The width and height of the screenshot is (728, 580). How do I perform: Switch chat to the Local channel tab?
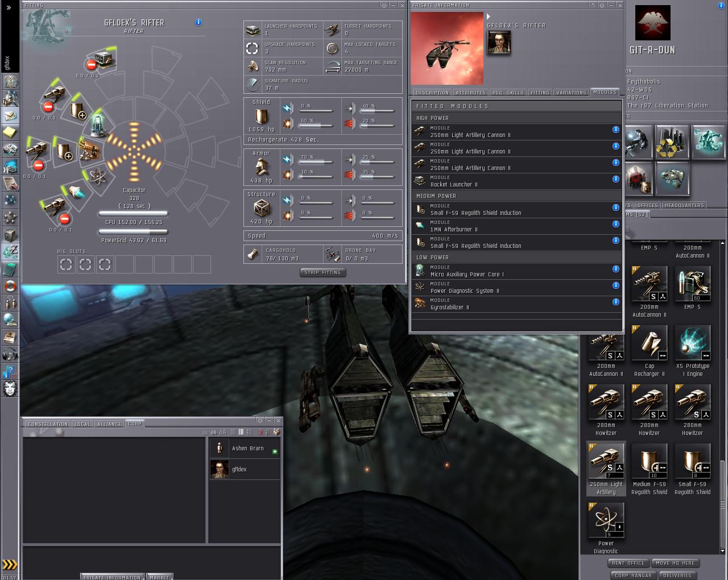(82, 424)
